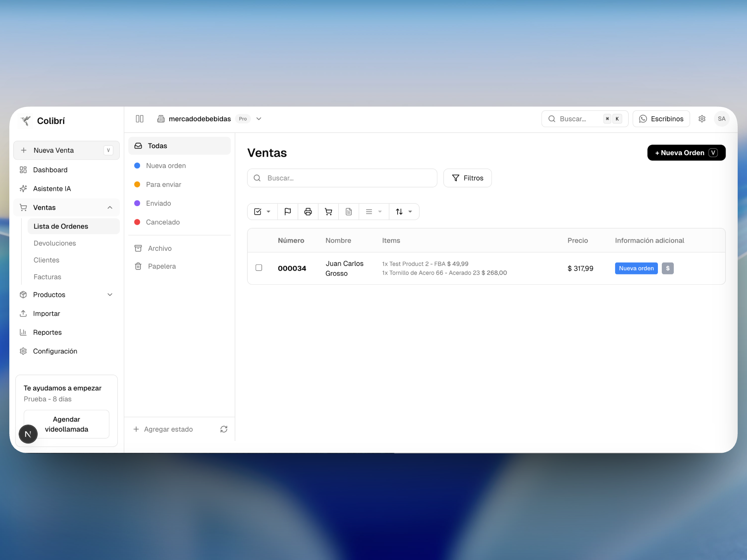Click the round N badge at bottom-left

(28, 434)
